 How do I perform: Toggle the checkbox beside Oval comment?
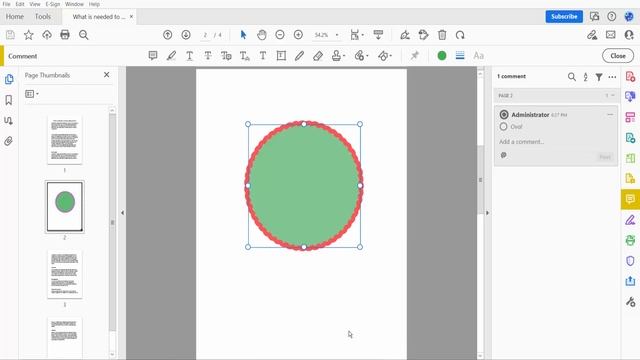[503, 127]
